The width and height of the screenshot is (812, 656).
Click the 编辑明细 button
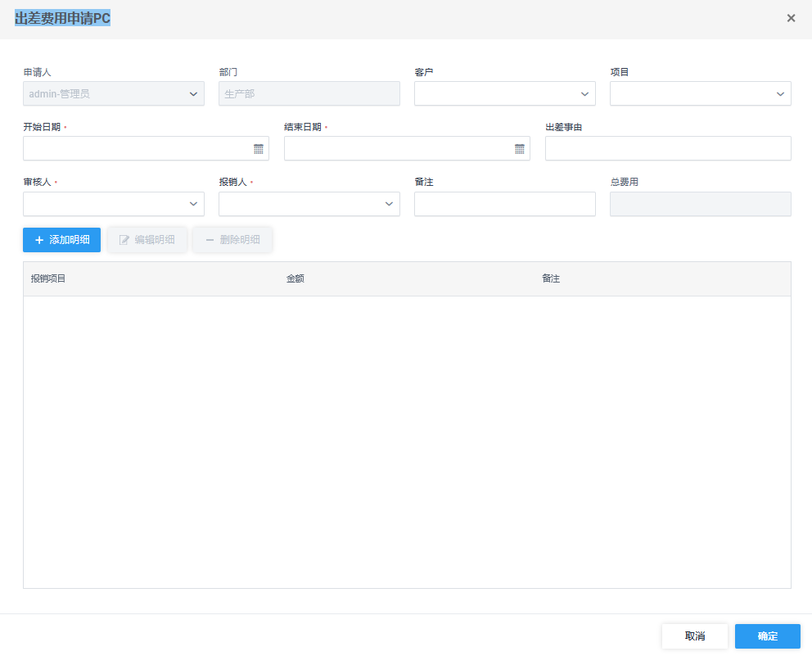coord(147,240)
